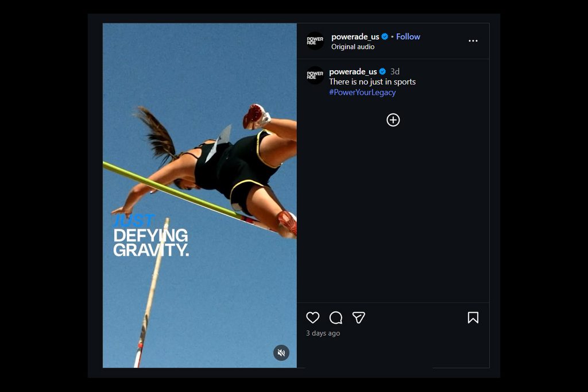
Task: Open the #PowerYourLegacy hashtag
Action: click(x=362, y=93)
